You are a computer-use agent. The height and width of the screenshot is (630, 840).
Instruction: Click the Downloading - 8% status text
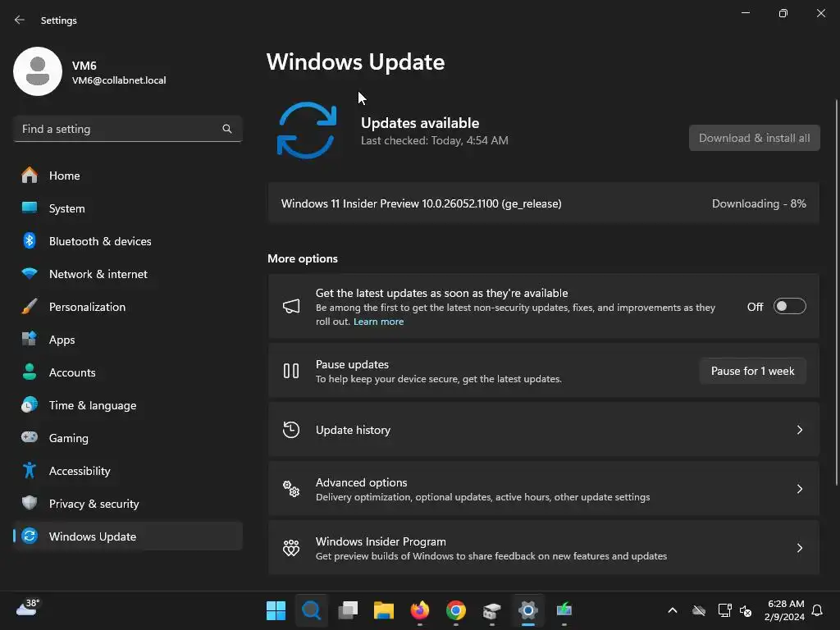pos(759,203)
